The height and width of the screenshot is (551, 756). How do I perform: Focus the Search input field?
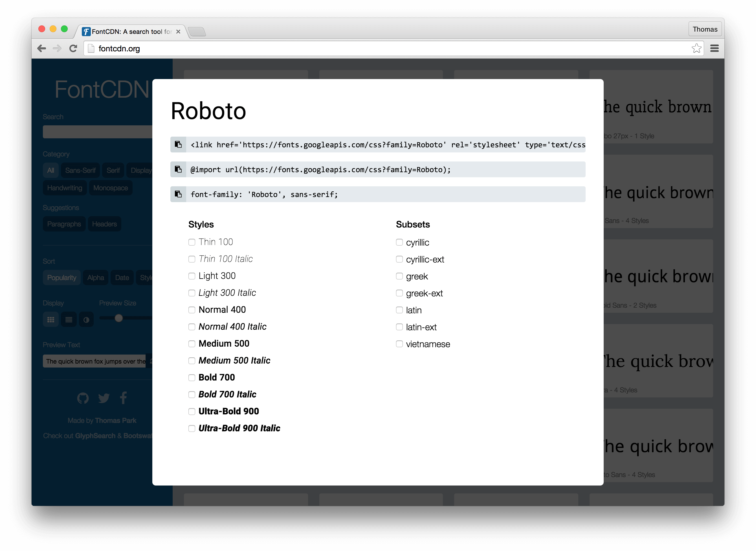coord(97,132)
